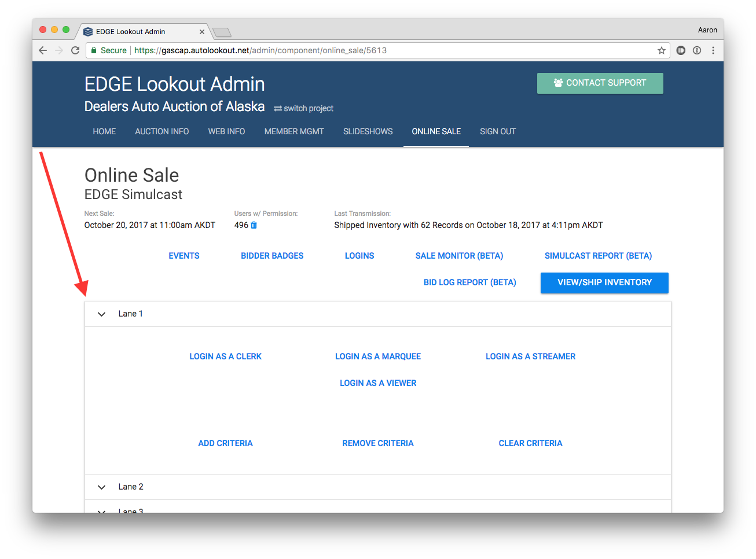Click CLEAR CRITERIA for Lane 1
This screenshot has height=559, width=756.
(531, 443)
